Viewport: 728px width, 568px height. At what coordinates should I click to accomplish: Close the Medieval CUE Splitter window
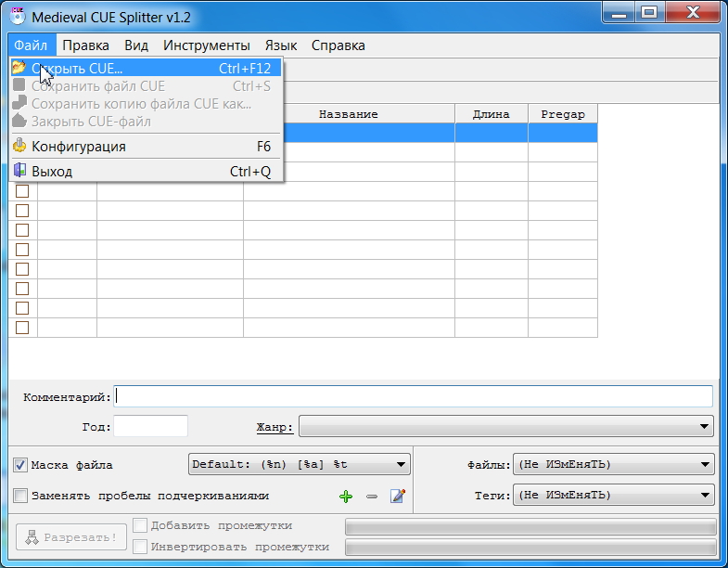click(693, 13)
